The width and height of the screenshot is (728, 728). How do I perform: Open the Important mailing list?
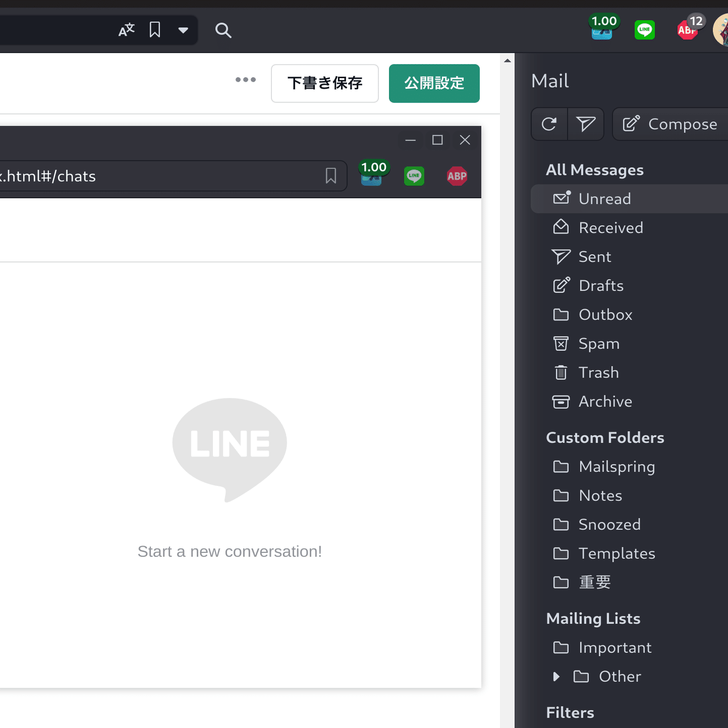coord(629,648)
